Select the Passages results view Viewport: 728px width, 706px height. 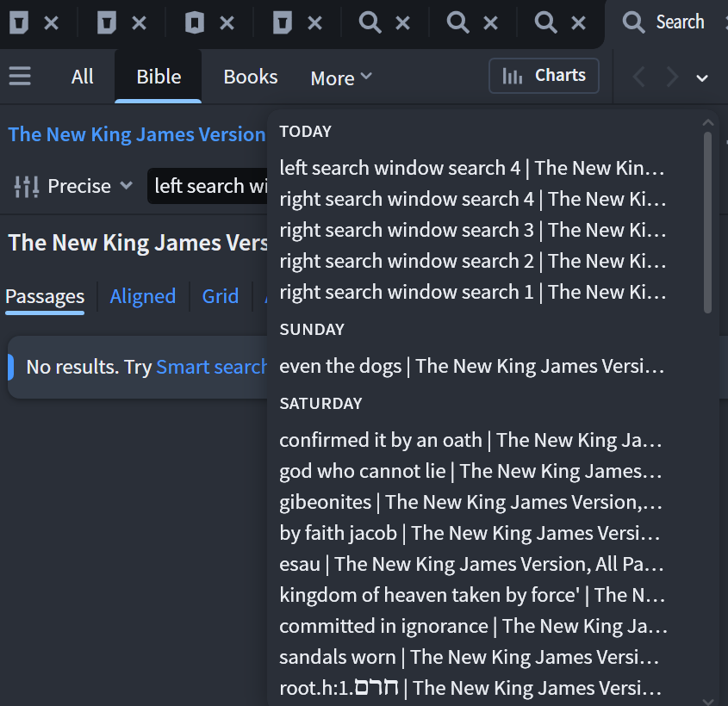45,296
